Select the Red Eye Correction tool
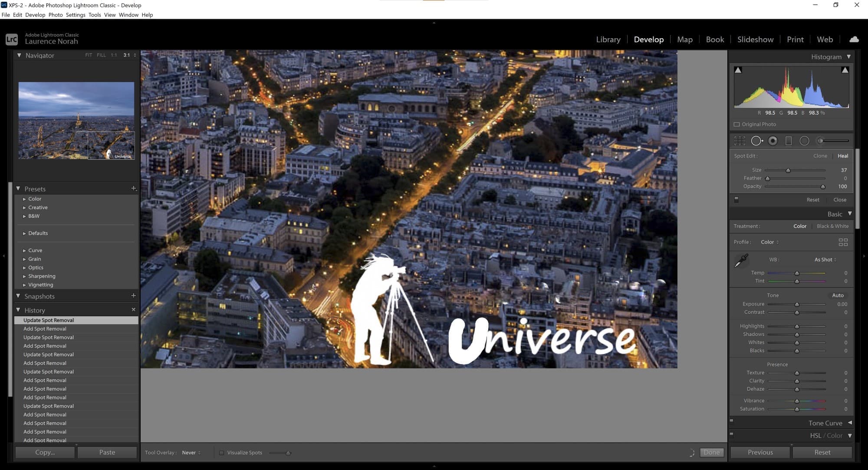 coord(773,141)
